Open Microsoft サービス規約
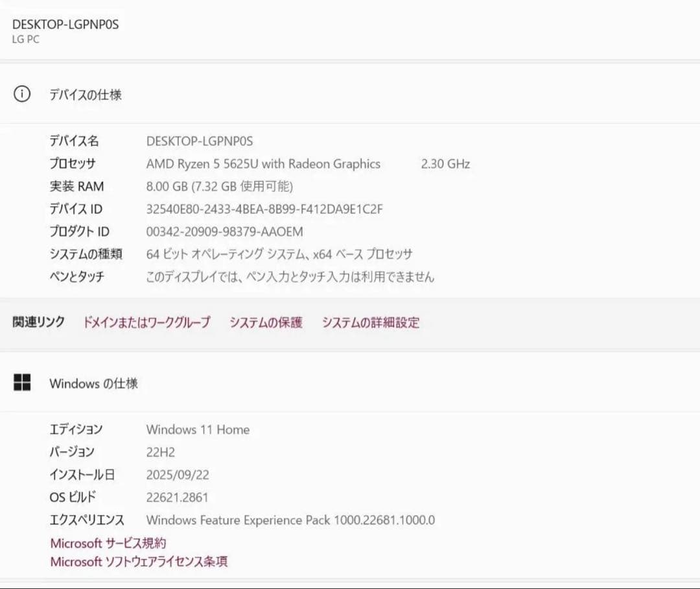This screenshot has width=700, height=589. (108, 543)
